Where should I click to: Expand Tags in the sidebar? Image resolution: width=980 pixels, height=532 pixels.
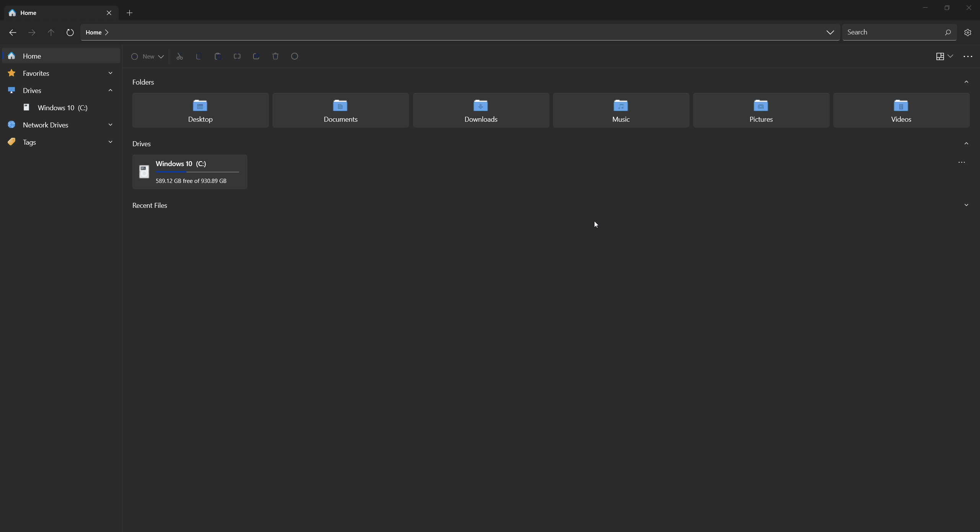pyautogui.click(x=110, y=142)
